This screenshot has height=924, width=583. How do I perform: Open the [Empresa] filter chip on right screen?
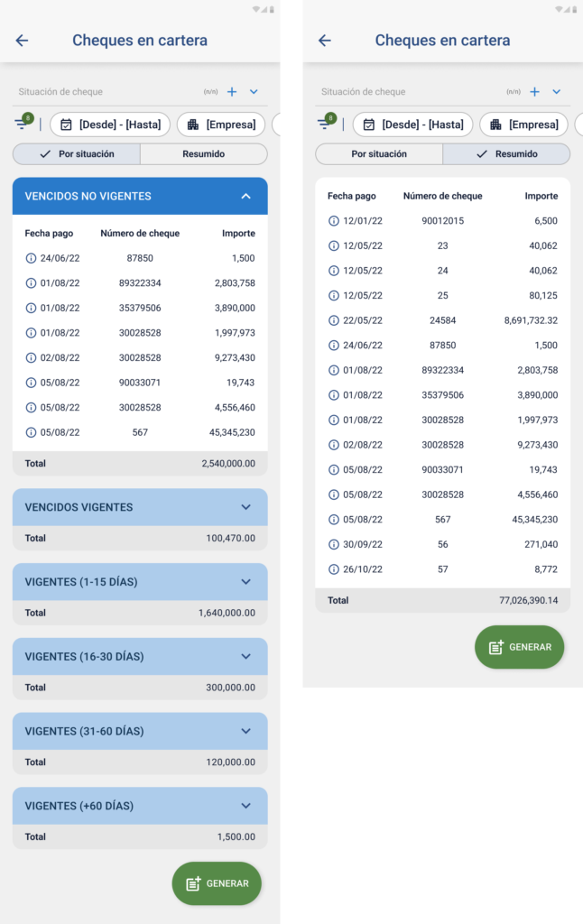tap(523, 125)
